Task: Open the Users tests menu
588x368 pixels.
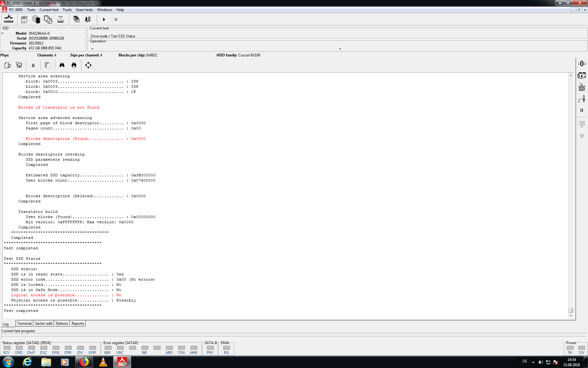Action: (84, 10)
